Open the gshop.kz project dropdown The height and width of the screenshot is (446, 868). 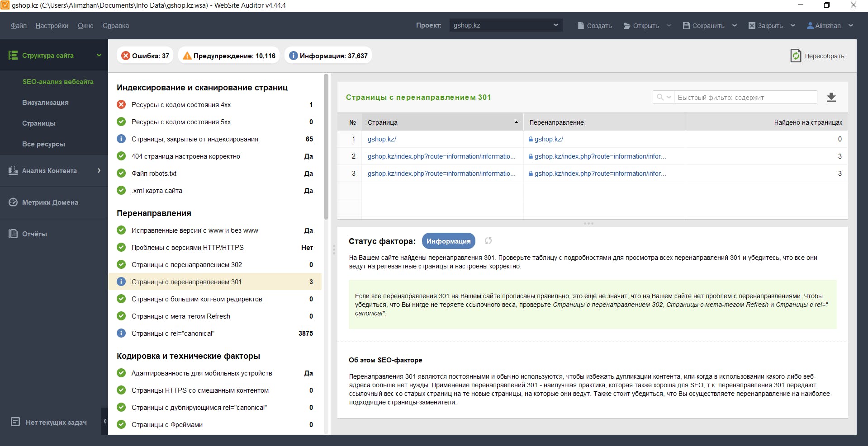(x=506, y=25)
